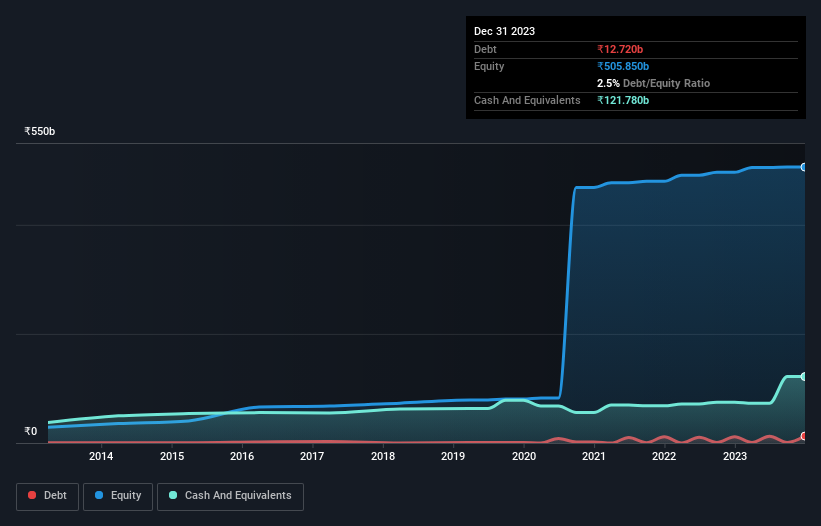Click the red dot in Debt legend

(x=32, y=495)
